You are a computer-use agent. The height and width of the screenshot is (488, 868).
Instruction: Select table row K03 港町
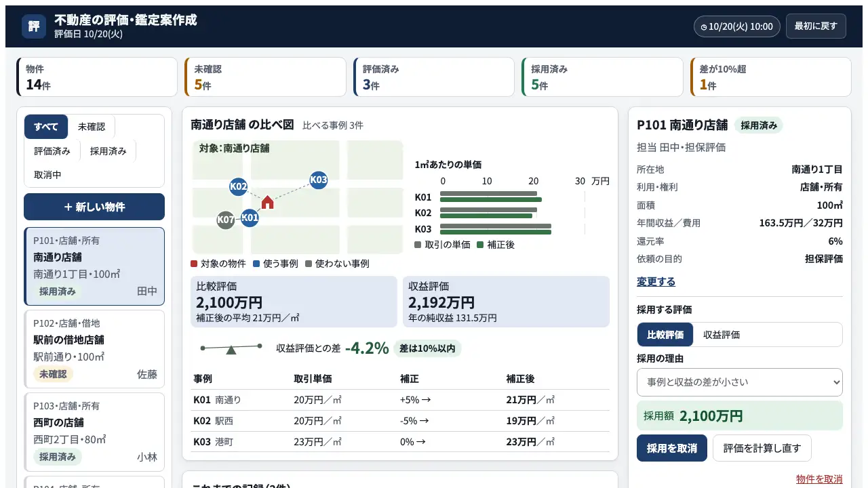coord(400,442)
